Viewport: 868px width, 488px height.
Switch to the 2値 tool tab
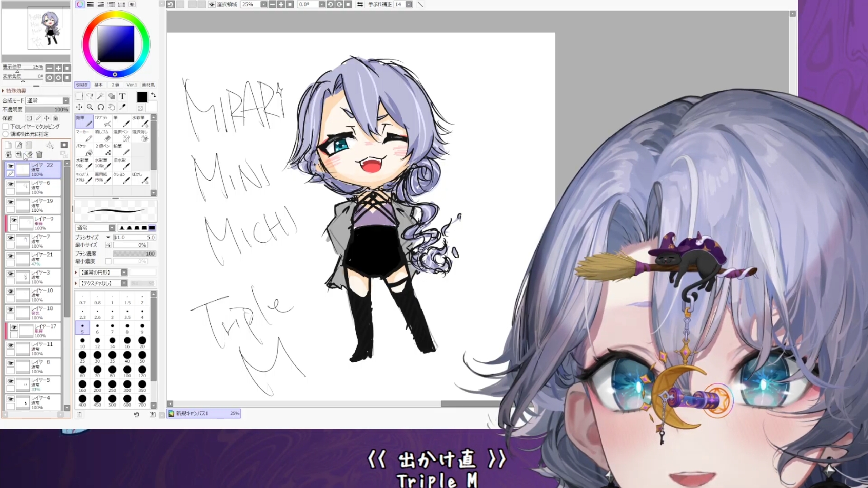[115, 85]
